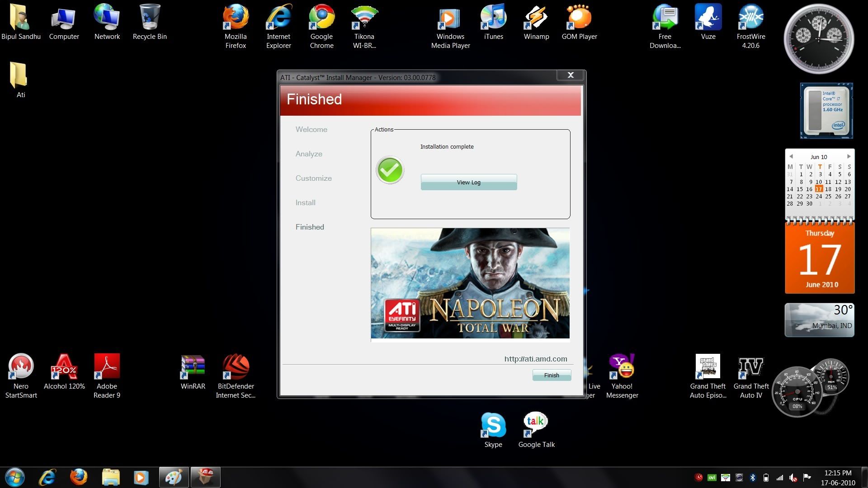The height and width of the screenshot is (488, 868).
Task: Select the Install step in installer
Action: 306,202
